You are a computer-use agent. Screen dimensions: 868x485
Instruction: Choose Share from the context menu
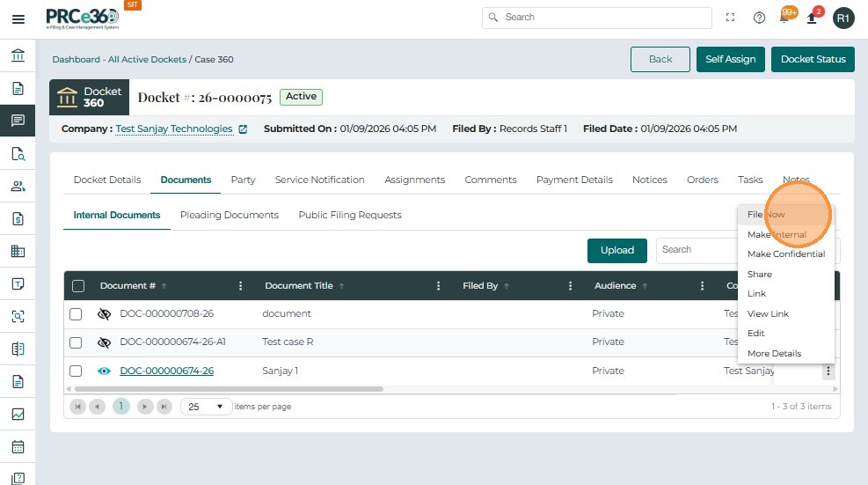click(x=785, y=275)
